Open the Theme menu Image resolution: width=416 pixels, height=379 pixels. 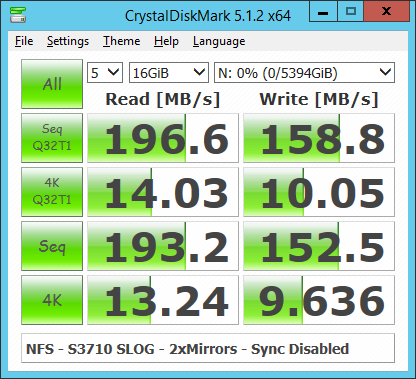pos(122,41)
